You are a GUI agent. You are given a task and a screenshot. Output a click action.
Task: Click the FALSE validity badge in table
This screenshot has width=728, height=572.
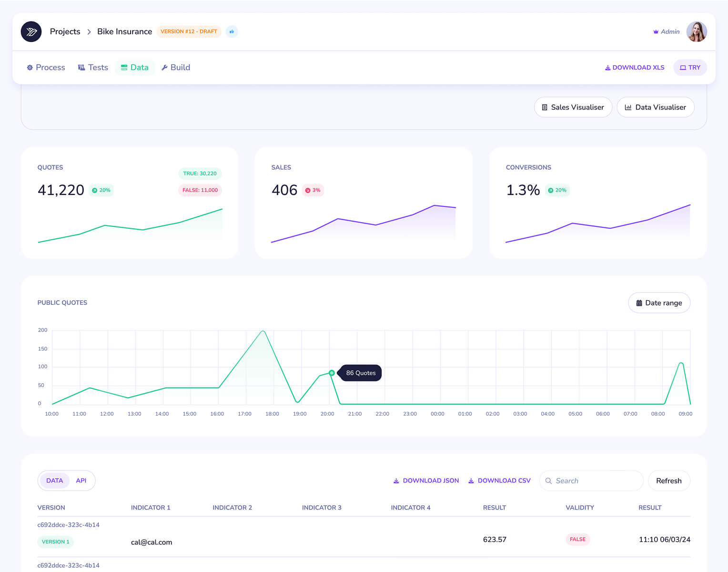[x=577, y=540]
